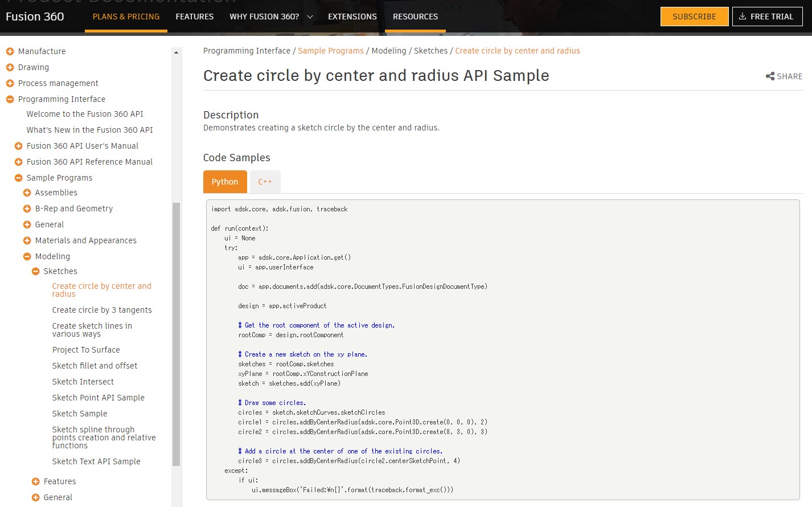This screenshot has width=812, height=507.
Task: Open Sketch fillet and offset sample
Action: 95,366
